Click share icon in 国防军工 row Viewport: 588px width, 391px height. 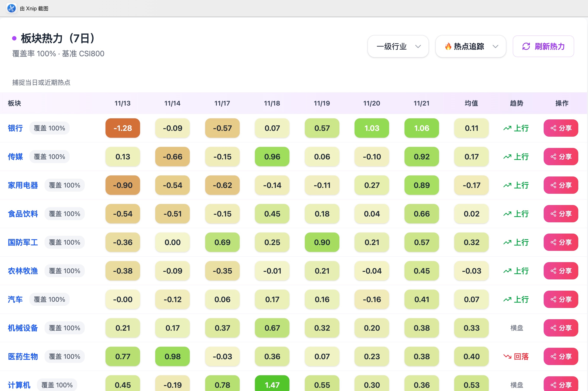(x=553, y=242)
